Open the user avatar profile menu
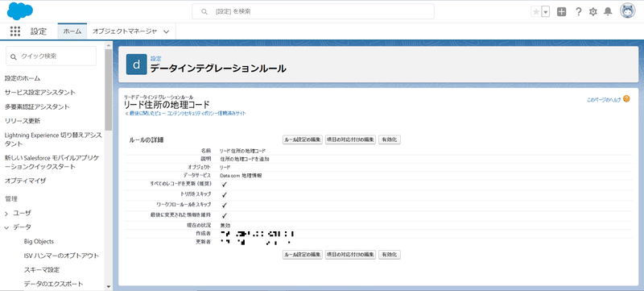The width and height of the screenshot is (644, 291). point(628,11)
